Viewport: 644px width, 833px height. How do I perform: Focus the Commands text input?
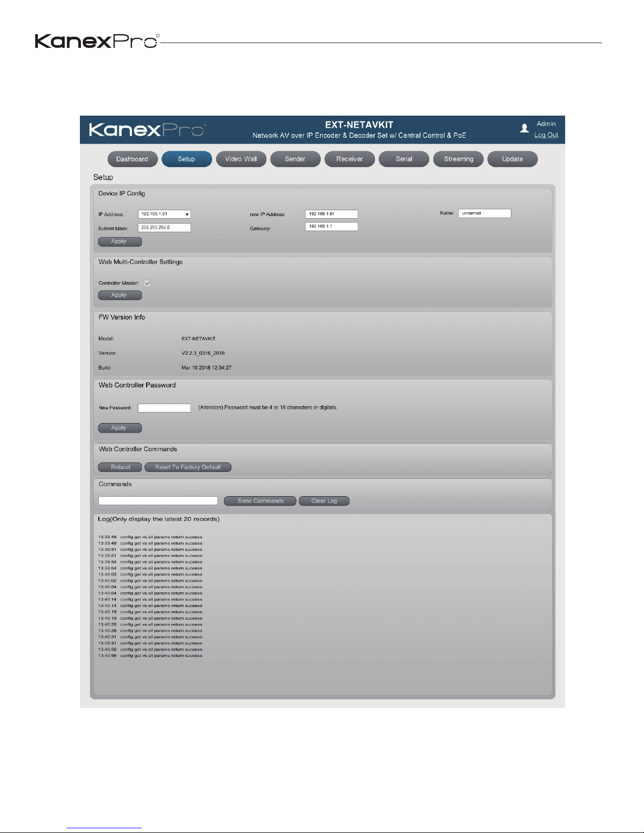tap(158, 501)
